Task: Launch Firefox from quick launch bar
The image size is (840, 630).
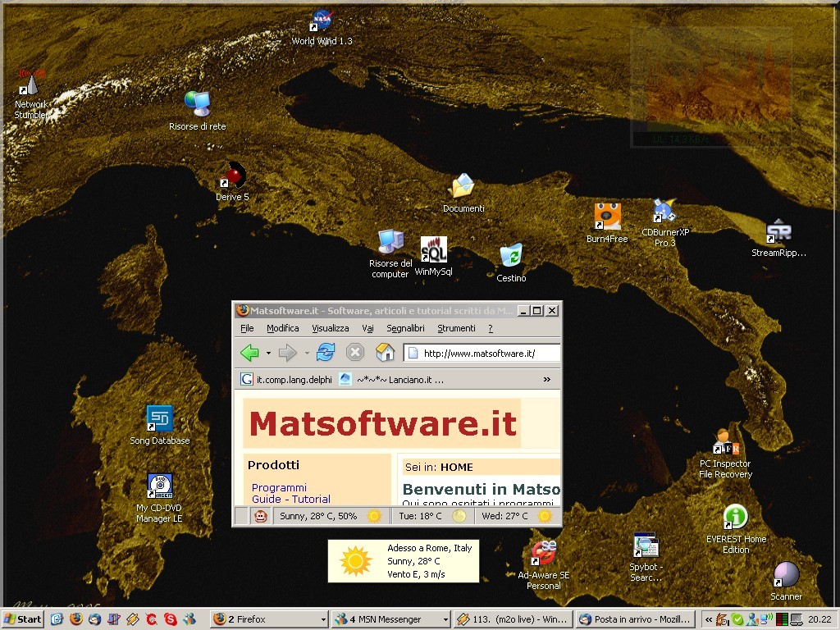Action: pyautogui.click(x=76, y=619)
